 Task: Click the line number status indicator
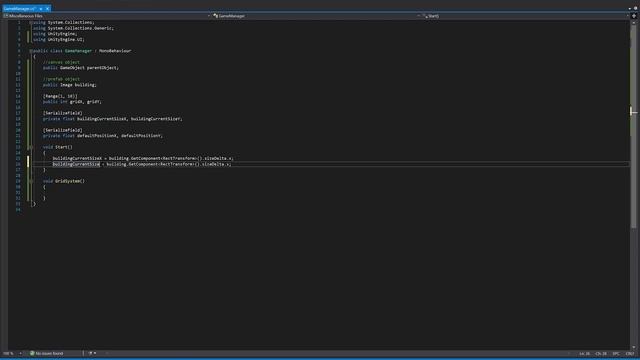584,353
